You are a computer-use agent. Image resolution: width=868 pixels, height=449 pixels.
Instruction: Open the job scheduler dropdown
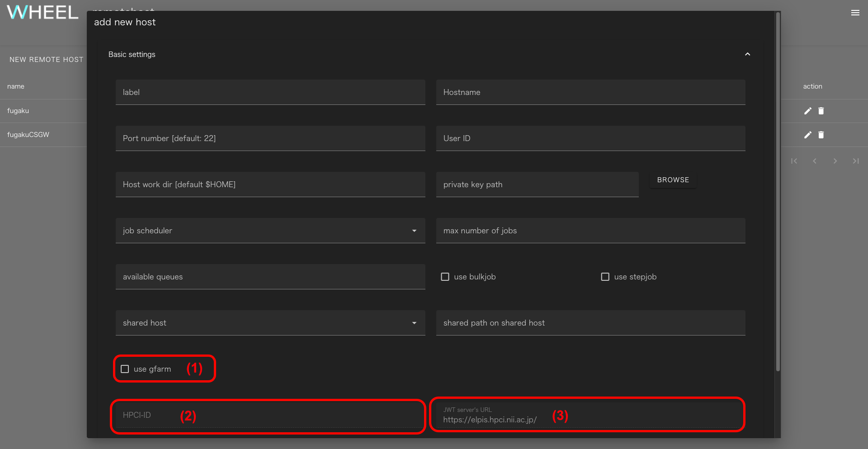[270, 231]
